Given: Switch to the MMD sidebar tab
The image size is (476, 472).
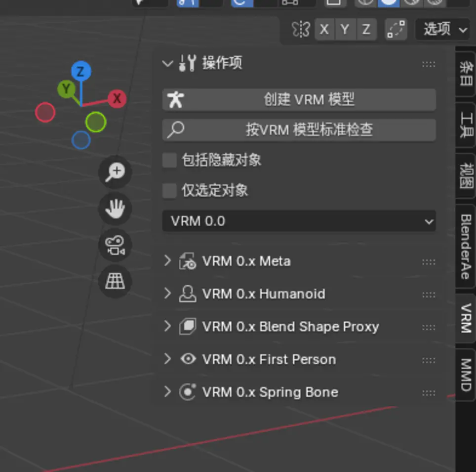Looking at the screenshot, I should point(465,375).
